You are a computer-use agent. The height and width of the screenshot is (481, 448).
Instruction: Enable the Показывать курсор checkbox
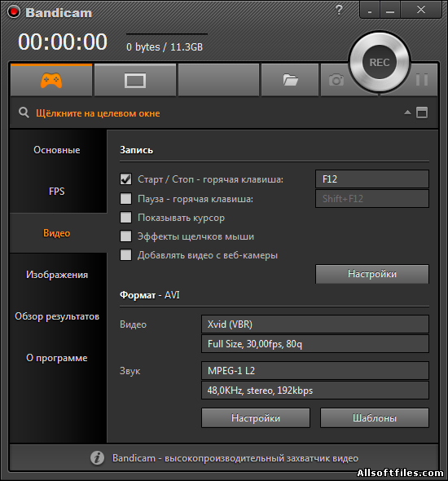tap(125, 217)
